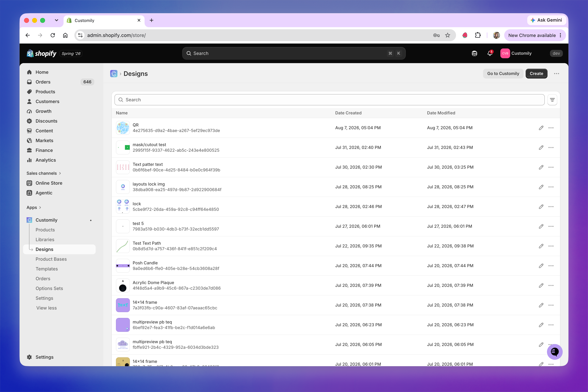The height and width of the screenshot is (392, 588).
Task: Open more actions for Acrylic Dome Plaque
Action: 551,285
